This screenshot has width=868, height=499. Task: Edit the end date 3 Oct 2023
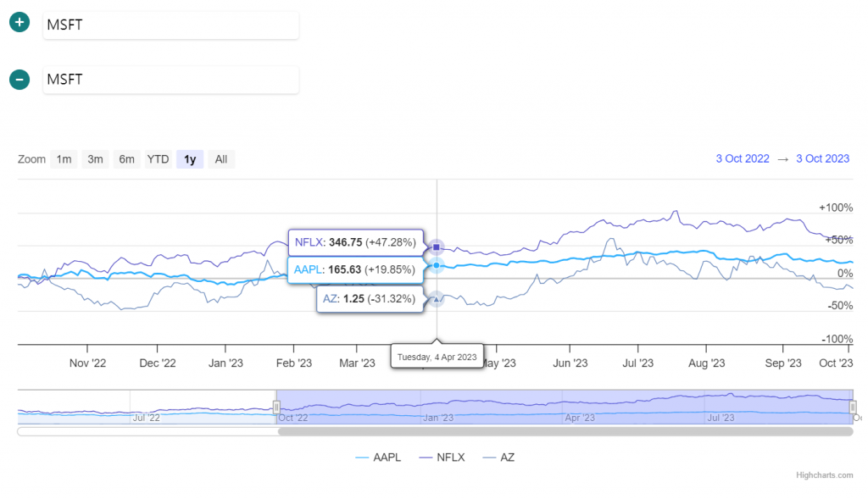point(822,158)
